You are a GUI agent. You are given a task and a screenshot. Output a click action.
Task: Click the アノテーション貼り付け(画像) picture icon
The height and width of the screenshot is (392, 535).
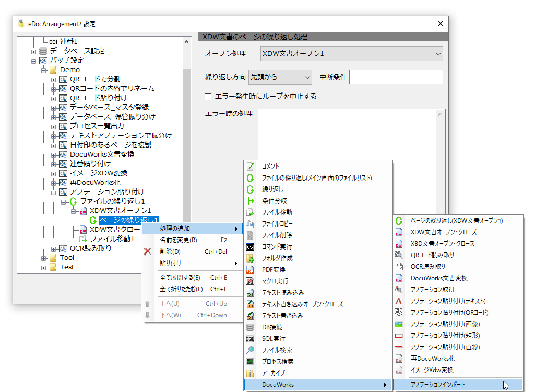pos(399,324)
